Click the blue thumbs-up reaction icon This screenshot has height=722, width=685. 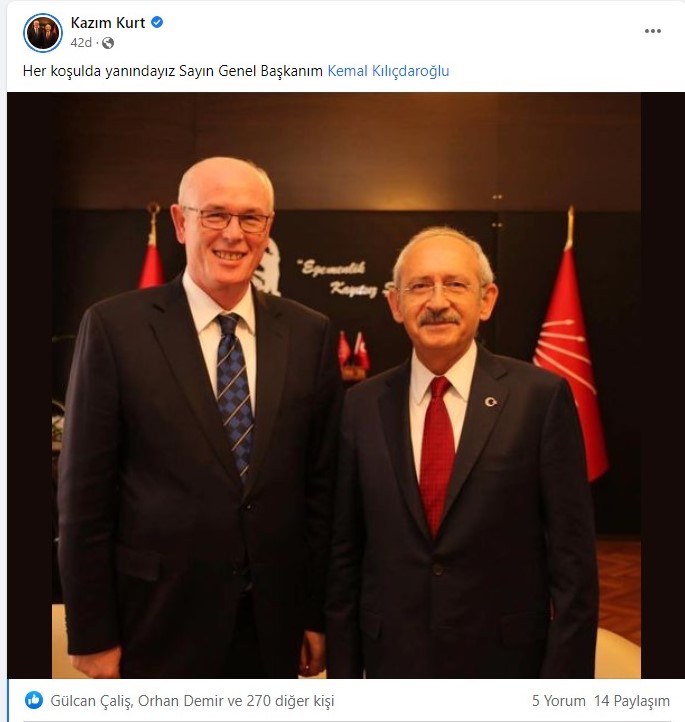pos(34,700)
